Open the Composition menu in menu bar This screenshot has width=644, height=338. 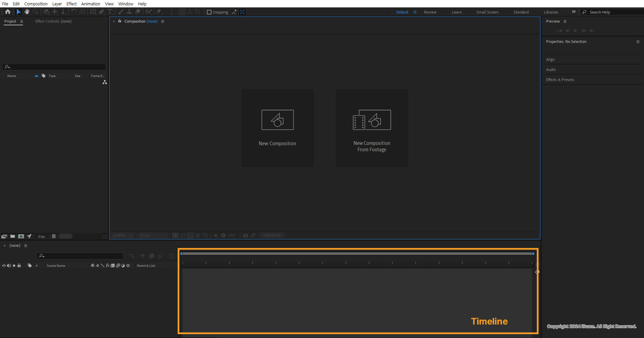[x=36, y=4]
